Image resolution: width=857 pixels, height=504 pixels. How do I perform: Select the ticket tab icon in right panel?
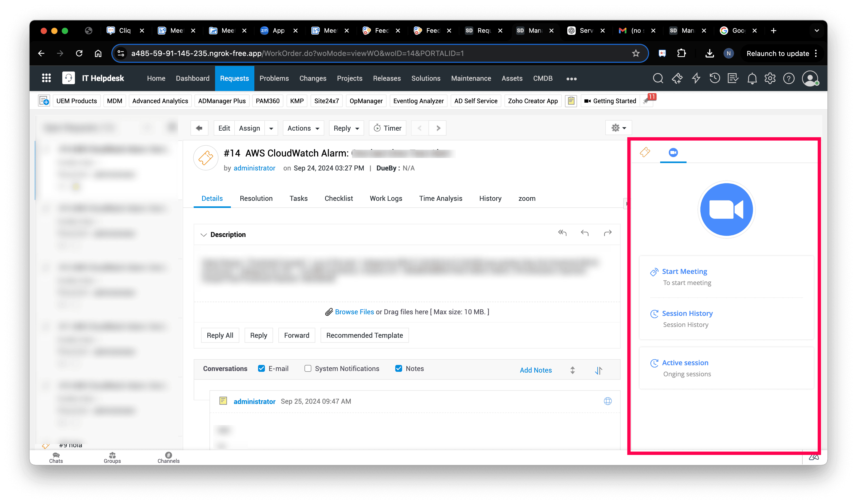[645, 152]
